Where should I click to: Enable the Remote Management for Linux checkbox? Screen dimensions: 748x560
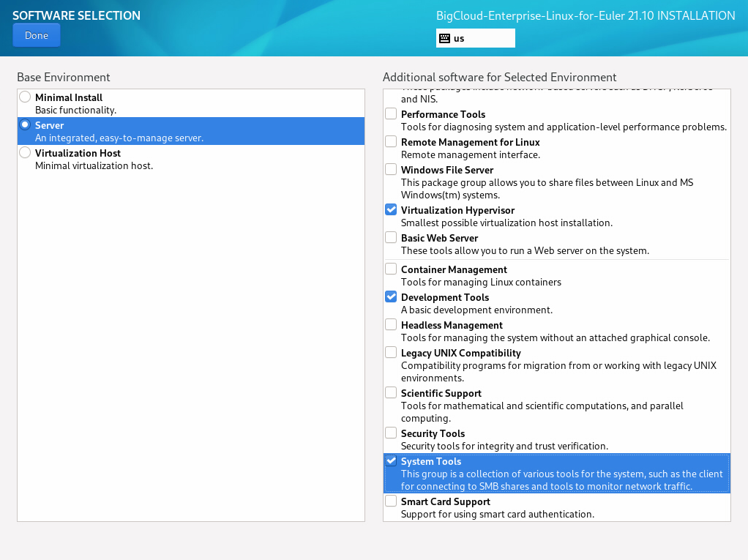(391, 142)
